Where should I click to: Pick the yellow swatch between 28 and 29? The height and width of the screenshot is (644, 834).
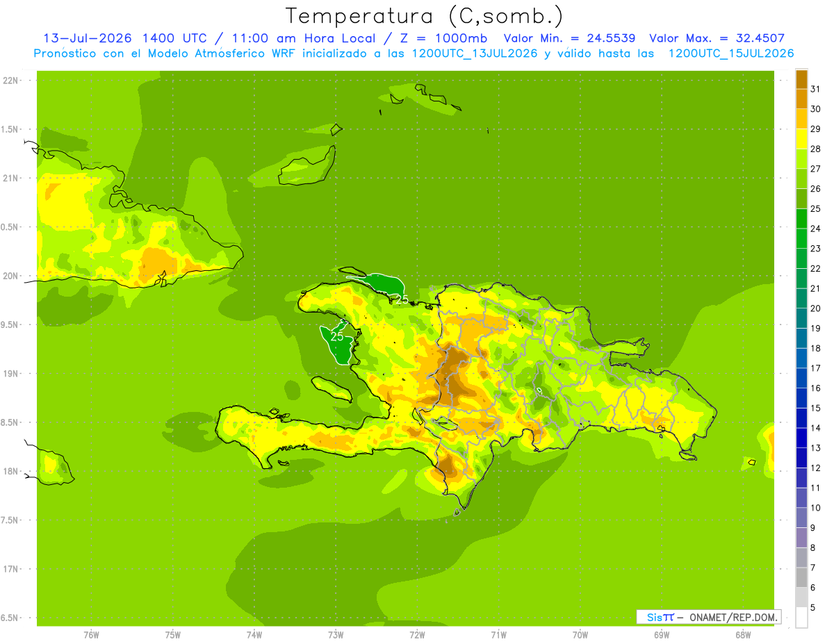click(801, 139)
